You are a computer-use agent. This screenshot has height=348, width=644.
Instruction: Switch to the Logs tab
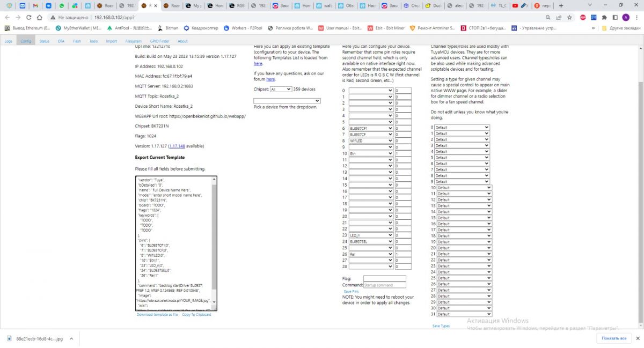point(9,41)
